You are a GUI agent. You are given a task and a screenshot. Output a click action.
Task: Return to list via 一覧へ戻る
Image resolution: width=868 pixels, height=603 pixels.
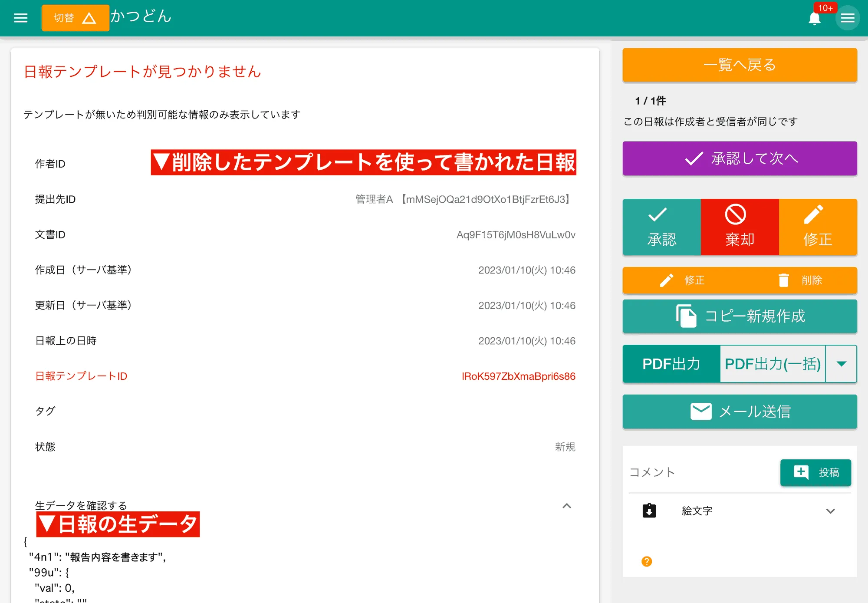tap(739, 65)
